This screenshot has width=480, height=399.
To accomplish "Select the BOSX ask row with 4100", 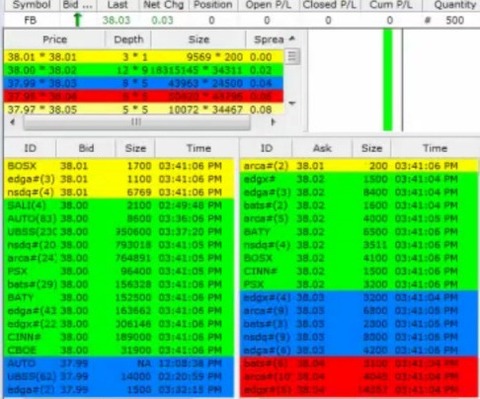I will tap(359, 258).
